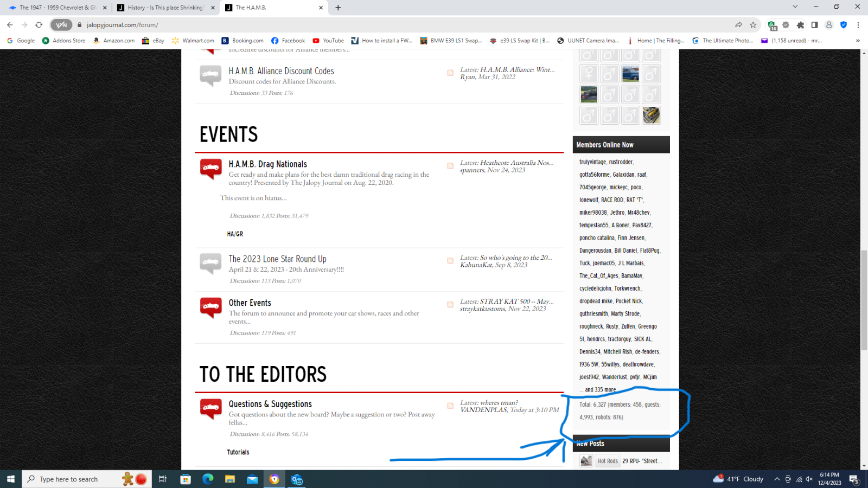
Task: Open the Google bookmark
Action: [21, 41]
